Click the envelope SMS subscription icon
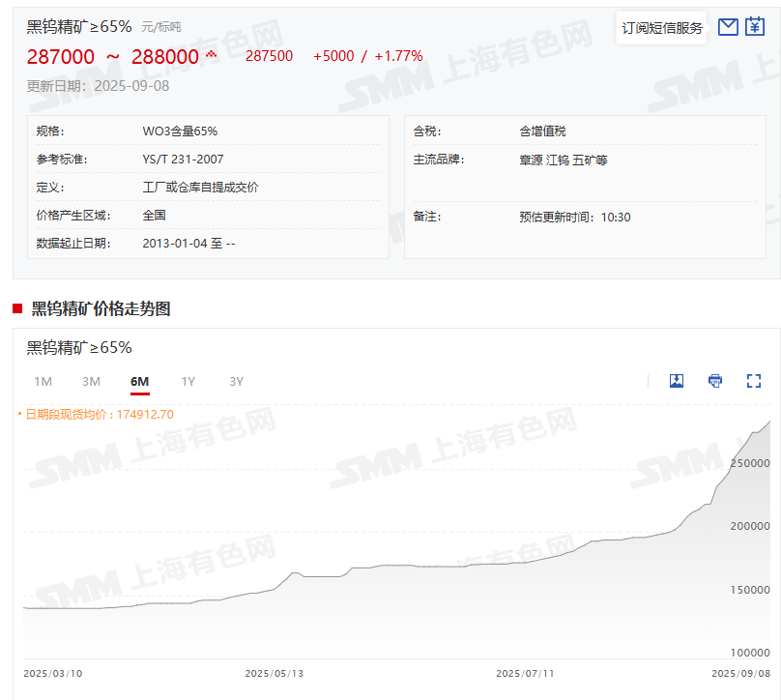This screenshot has height=700, width=781. click(729, 27)
